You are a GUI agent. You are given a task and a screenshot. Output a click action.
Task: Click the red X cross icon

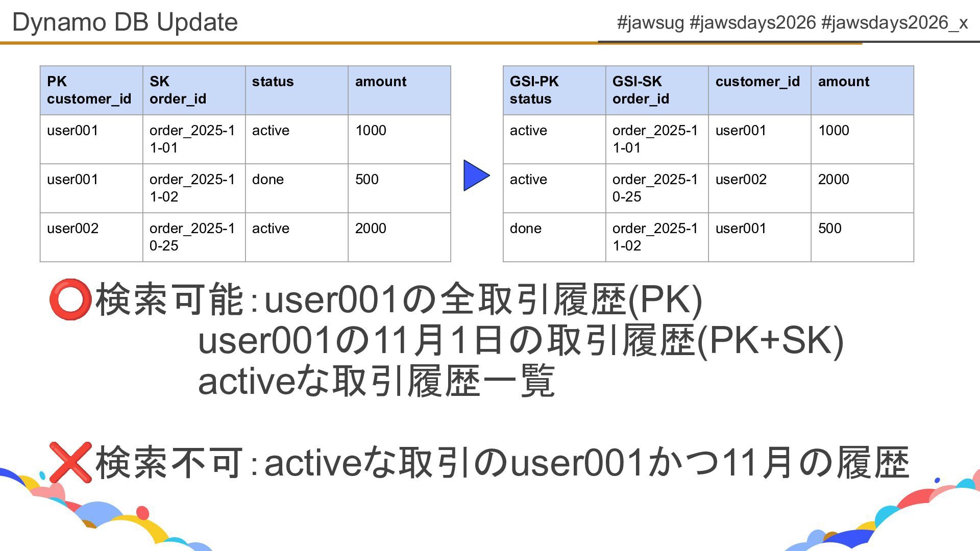[x=70, y=462]
